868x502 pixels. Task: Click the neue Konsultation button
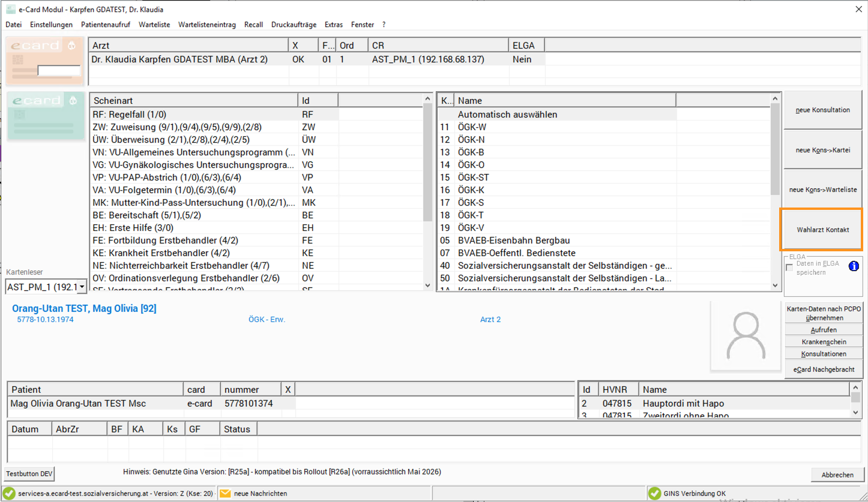click(x=822, y=110)
